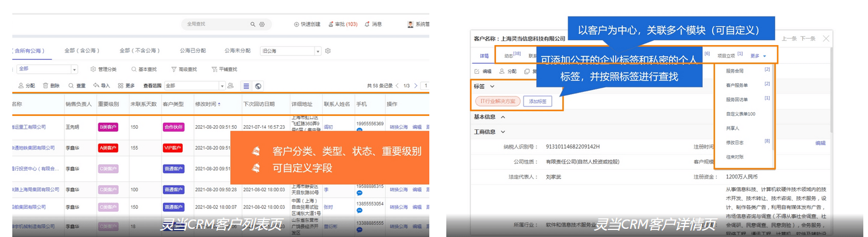Expand the 更多 dropdown in customer details
Viewport: 868px width, 237px height.
[758, 56]
